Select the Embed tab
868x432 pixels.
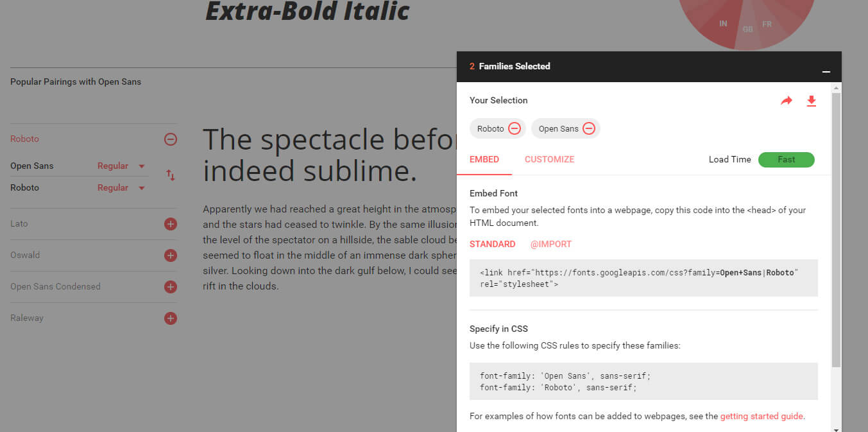[484, 159]
